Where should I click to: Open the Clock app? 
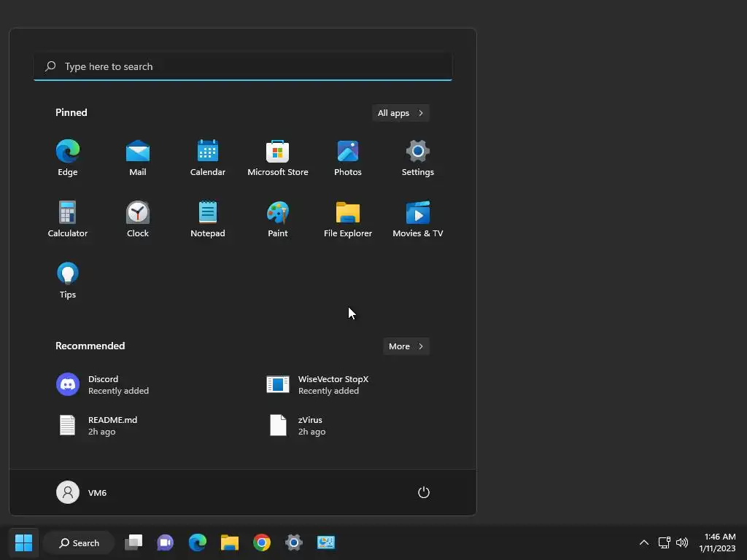click(x=138, y=219)
